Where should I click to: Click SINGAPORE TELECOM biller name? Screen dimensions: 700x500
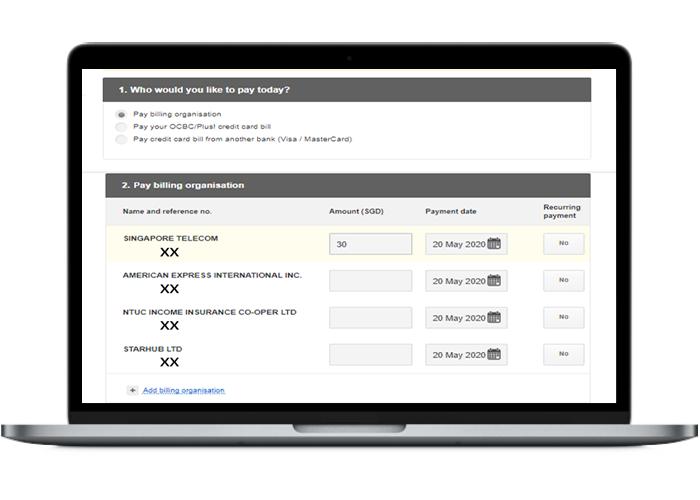[171, 238]
